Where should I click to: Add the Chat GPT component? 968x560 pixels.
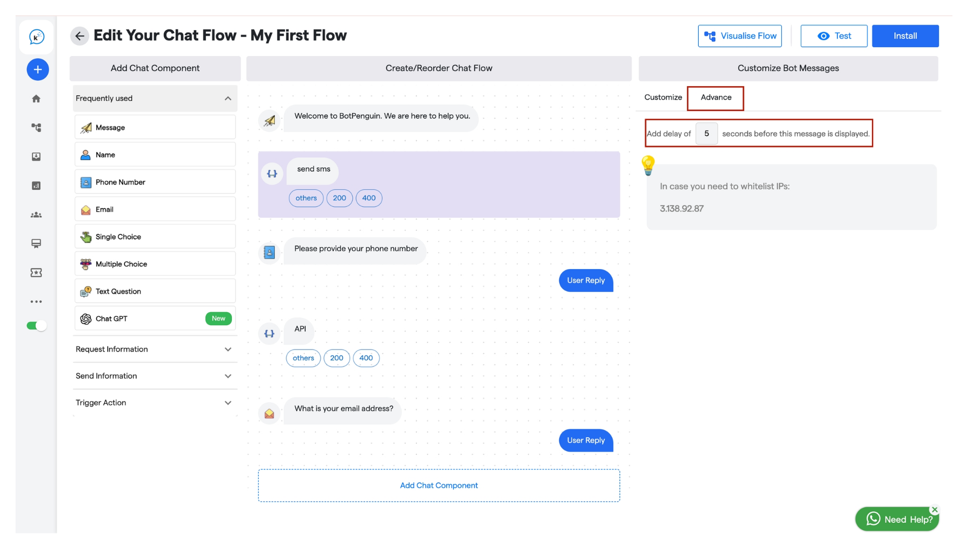coord(155,318)
